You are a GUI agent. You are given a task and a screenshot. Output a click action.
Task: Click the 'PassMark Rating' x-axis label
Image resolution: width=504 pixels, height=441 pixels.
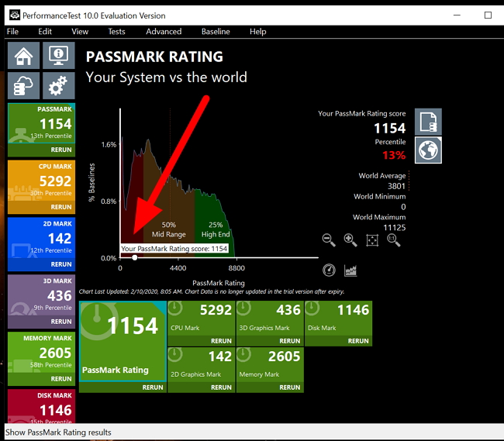pyautogui.click(x=219, y=283)
